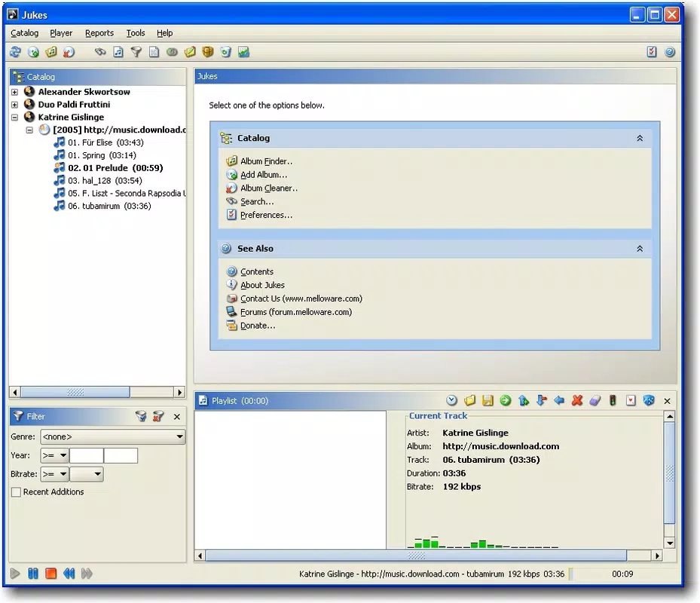Image resolution: width=700 pixels, height=603 pixels.
Task: Close the Playlist panel
Action: pyautogui.click(x=668, y=401)
